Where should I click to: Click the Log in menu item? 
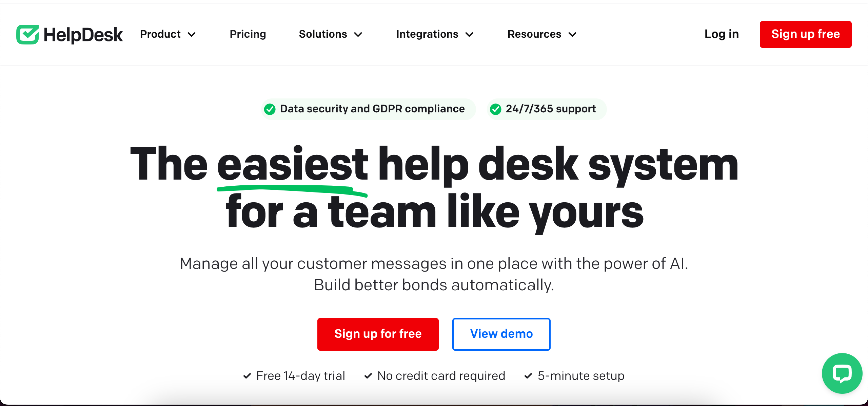pos(721,34)
